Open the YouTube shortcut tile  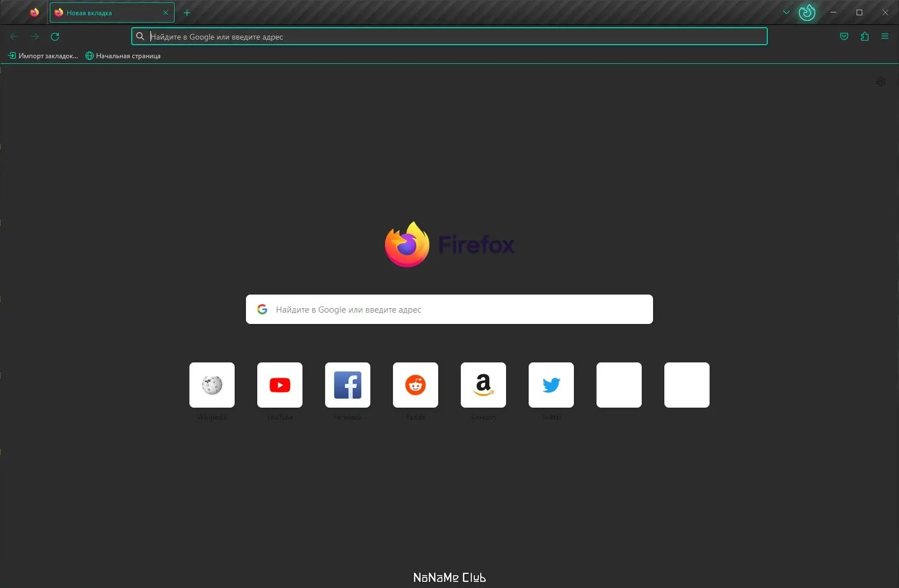tap(280, 385)
